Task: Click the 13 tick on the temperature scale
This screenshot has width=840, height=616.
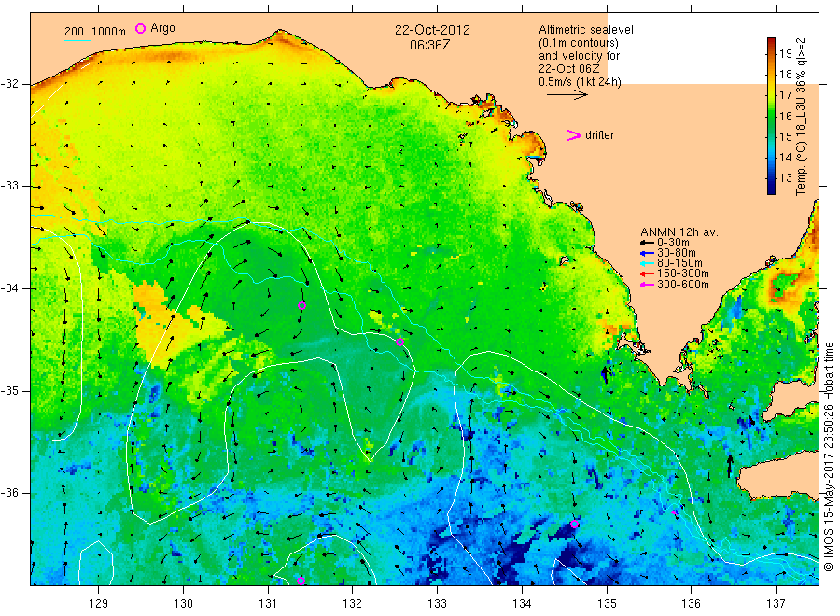Action: [785, 178]
